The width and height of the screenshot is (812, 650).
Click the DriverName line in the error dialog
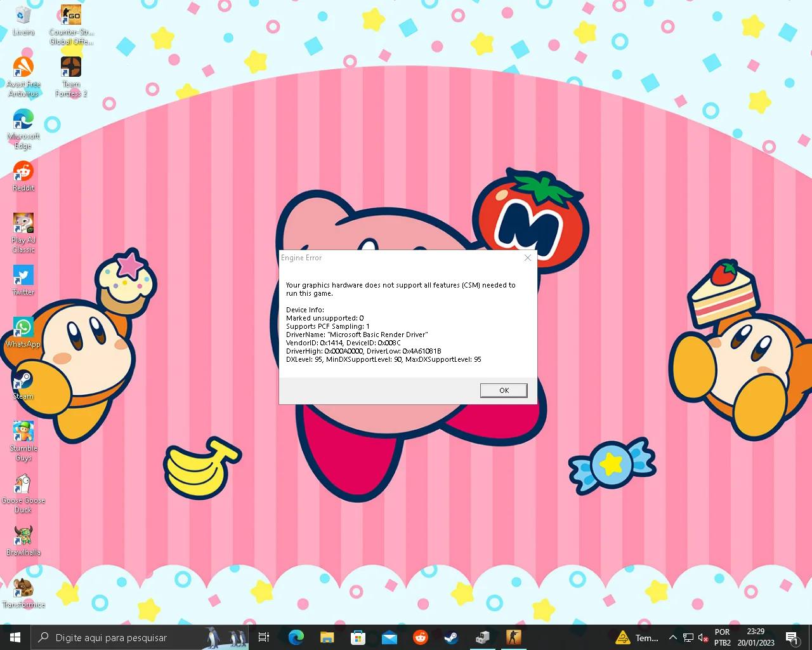pyautogui.click(x=357, y=335)
